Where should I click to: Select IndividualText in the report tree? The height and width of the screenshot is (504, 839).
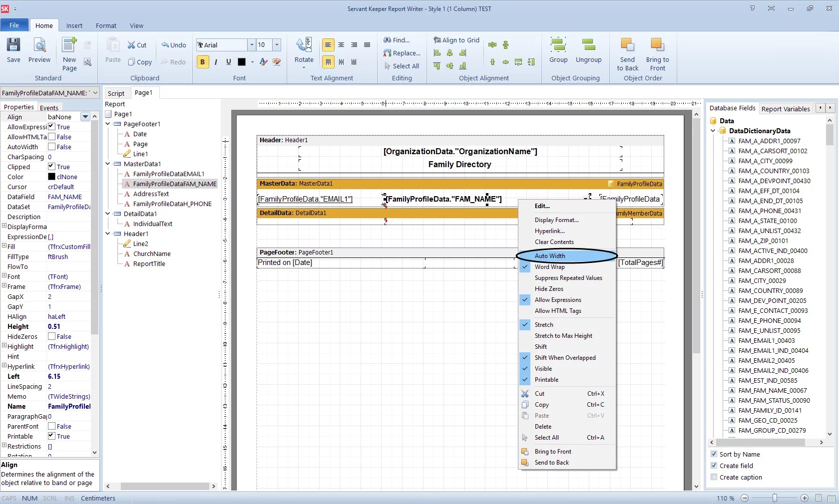pos(152,224)
